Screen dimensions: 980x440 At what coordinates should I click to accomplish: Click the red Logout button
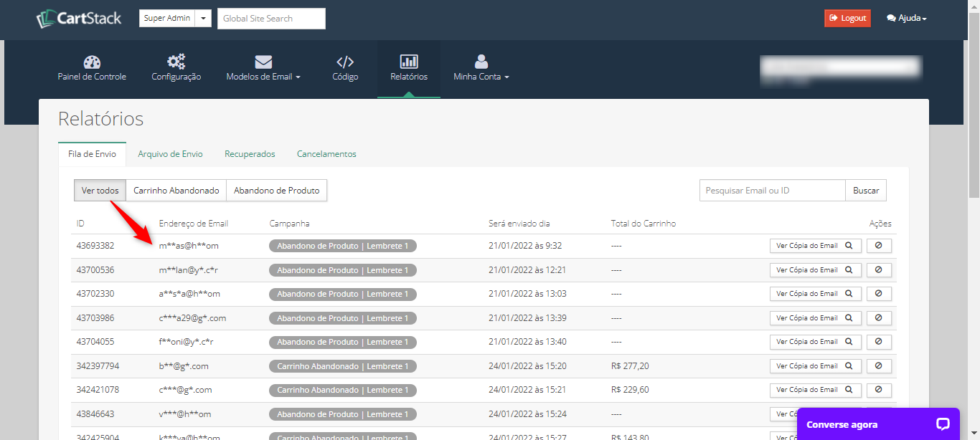point(847,19)
